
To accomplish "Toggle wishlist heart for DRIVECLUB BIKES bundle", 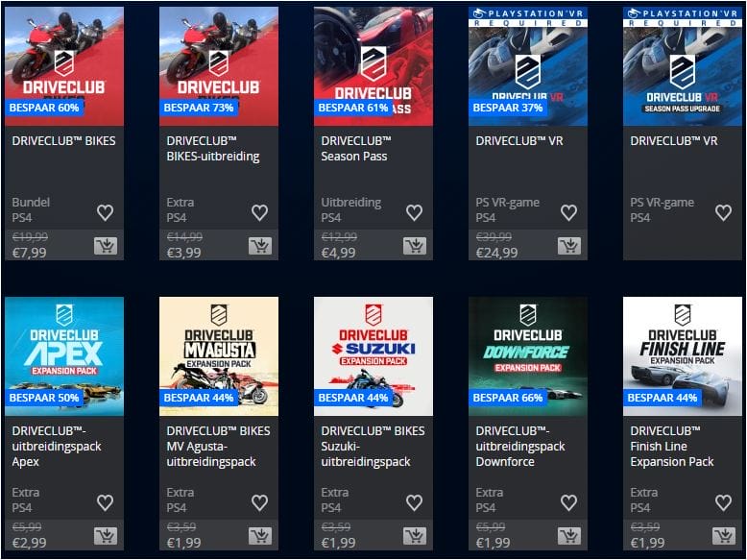I will click(106, 212).
